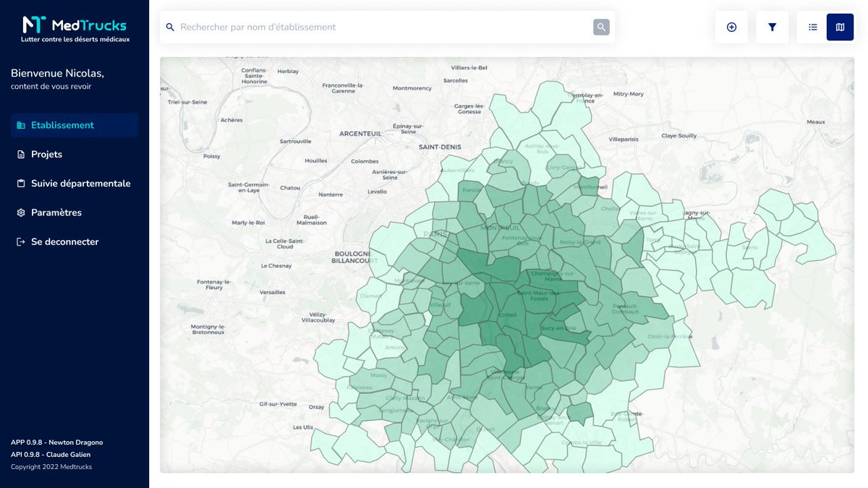Click Se deconnecter to log out
The image size is (868, 488).
64,241
